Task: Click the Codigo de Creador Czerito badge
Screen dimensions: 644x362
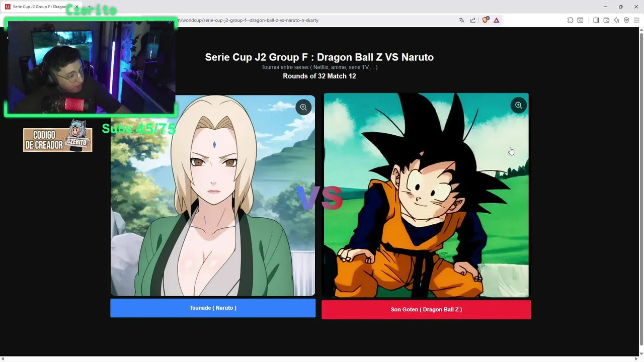Action: coord(57,136)
